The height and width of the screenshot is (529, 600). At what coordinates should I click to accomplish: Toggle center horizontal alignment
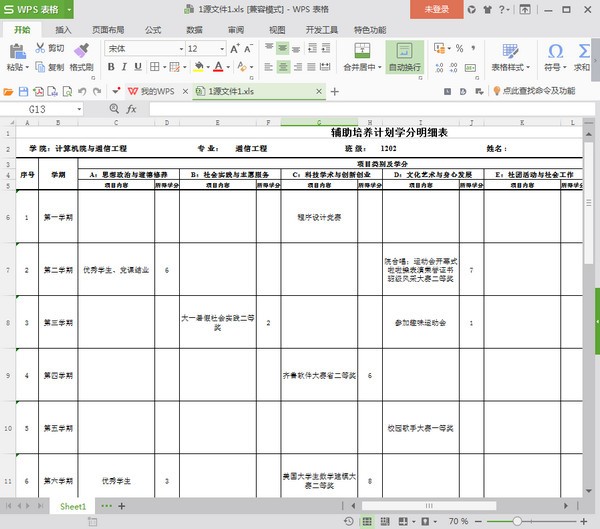point(283,67)
